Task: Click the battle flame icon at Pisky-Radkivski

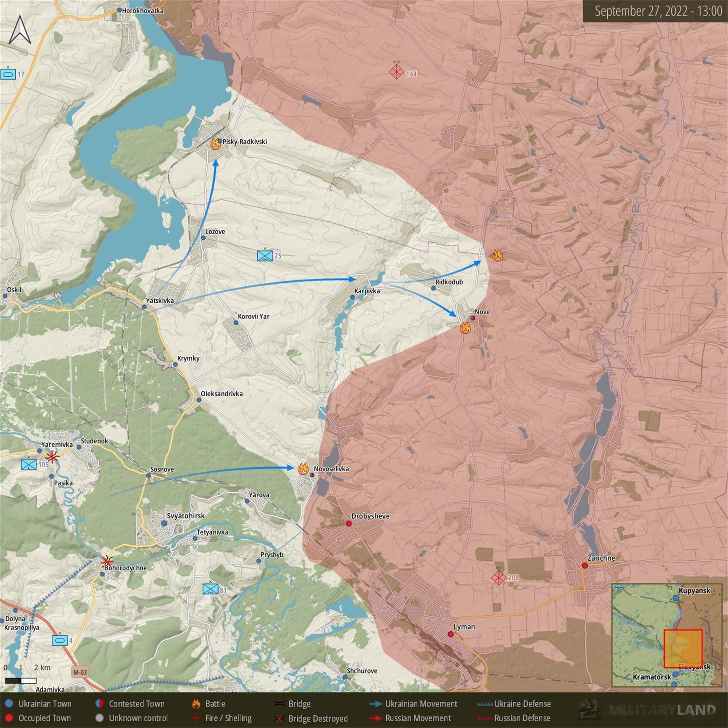Action: pos(215,144)
